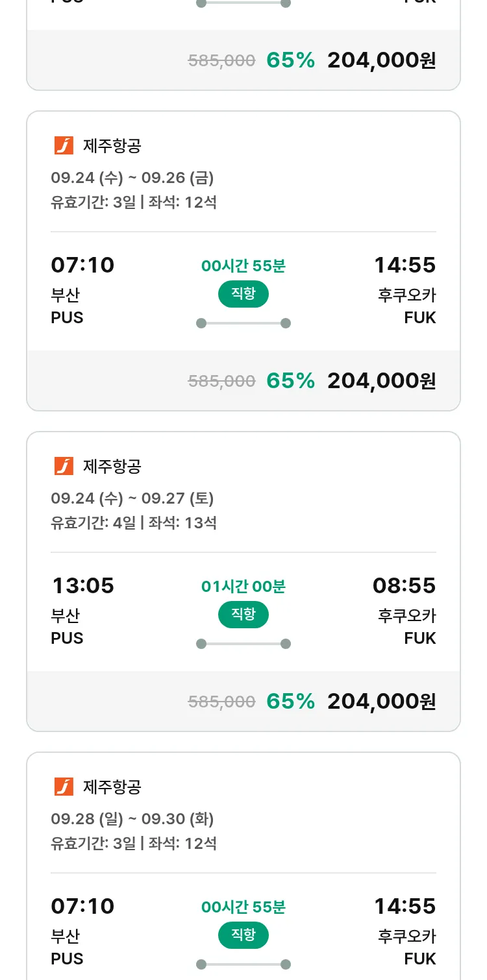487x980 pixels.
Task: Click the Jeju Air logo on the 09.24–09.27 flight
Action: pos(64,466)
